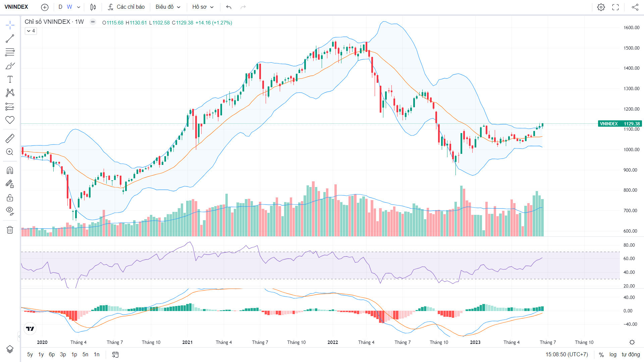Viewport: 644px width, 362px height.
Task: Open the go to date calendar
Action: 115,355
